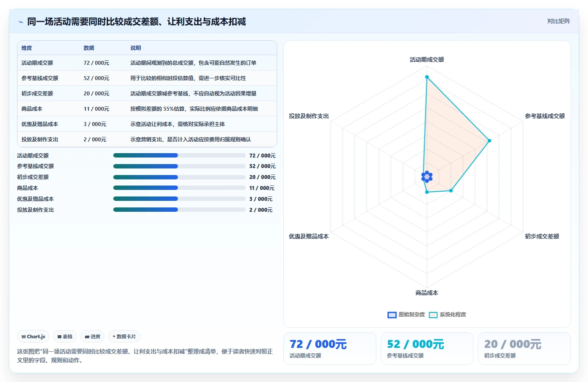Click the 初步成交差额 table row label
Viewport: 588px width, 382px height.
point(37,94)
